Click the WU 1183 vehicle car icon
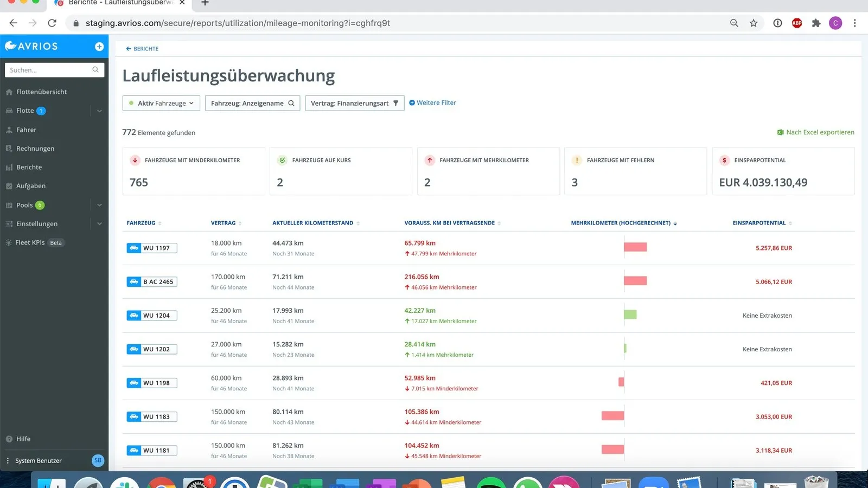This screenshot has height=488, width=868. pyautogui.click(x=134, y=417)
